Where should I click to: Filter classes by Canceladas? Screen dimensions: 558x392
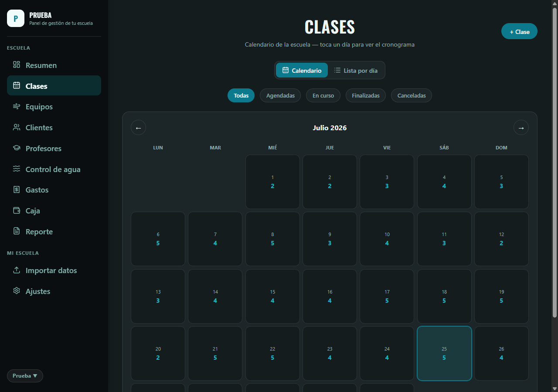[x=412, y=95]
